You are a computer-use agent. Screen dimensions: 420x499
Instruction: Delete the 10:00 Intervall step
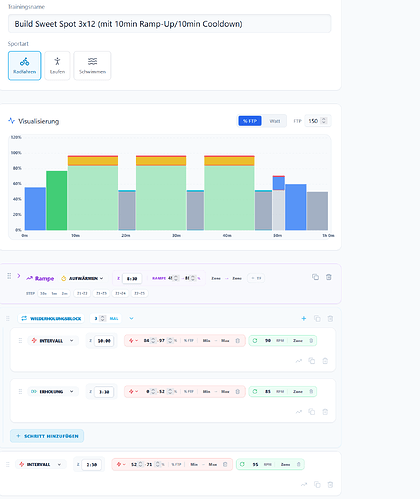point(325,361)
